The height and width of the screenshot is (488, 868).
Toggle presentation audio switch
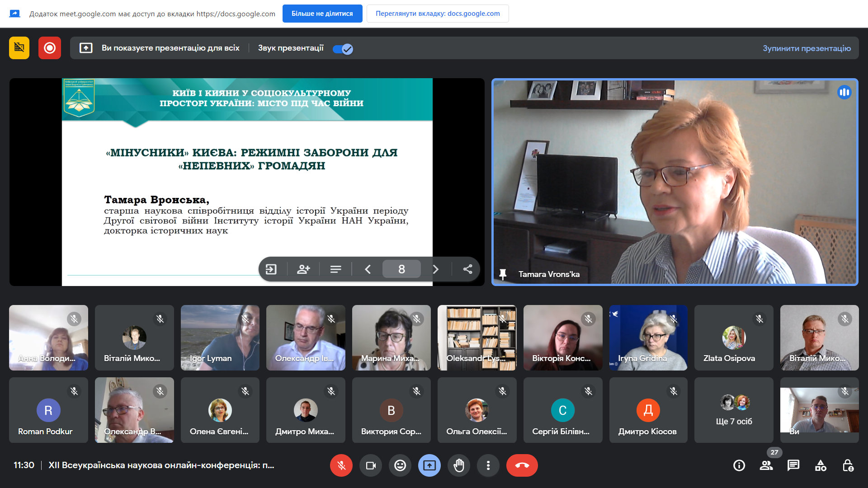343,49
